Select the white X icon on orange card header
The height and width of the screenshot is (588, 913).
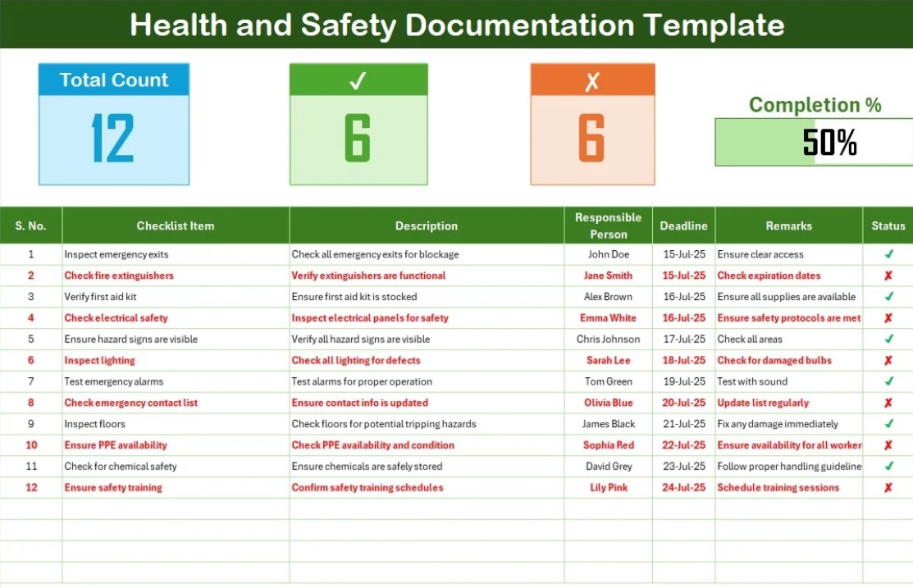[592, 81]
